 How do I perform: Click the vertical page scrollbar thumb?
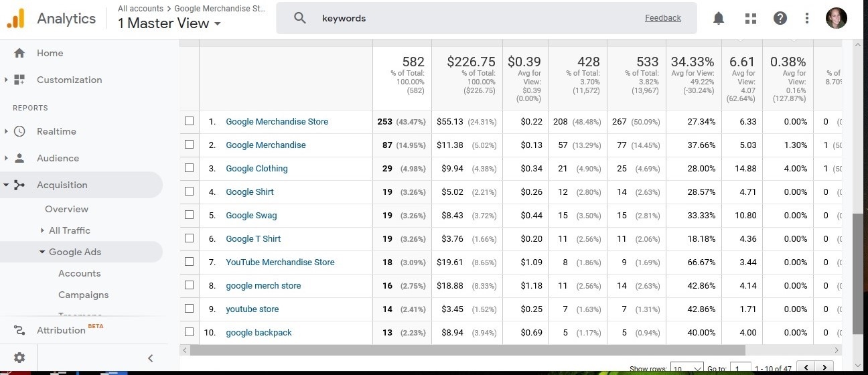pyautogui.click(x=858, y=274)
